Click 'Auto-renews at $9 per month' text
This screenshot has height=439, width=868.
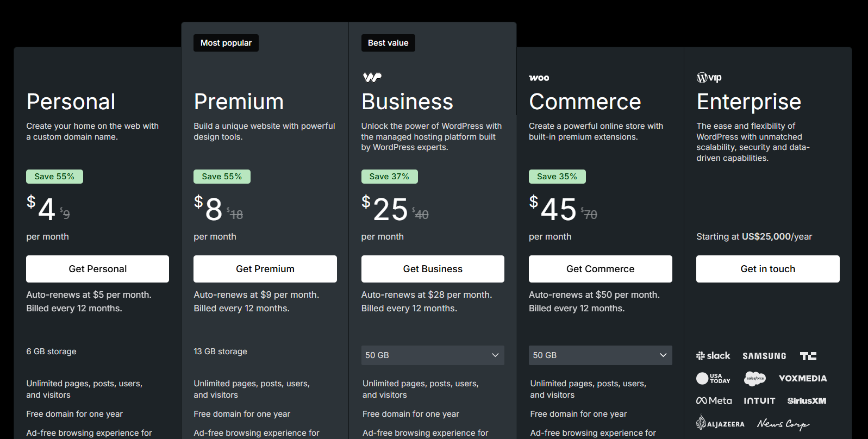pos(256,294)
